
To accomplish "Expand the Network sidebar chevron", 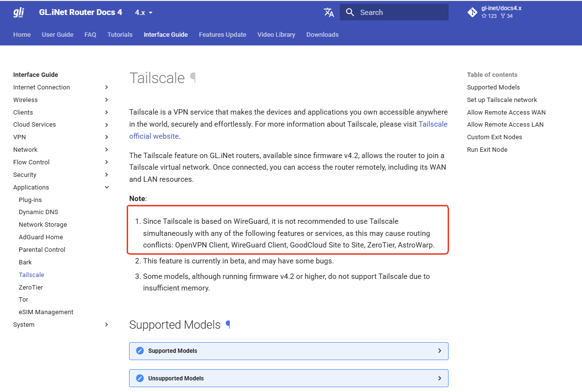I will click(106, 150).
